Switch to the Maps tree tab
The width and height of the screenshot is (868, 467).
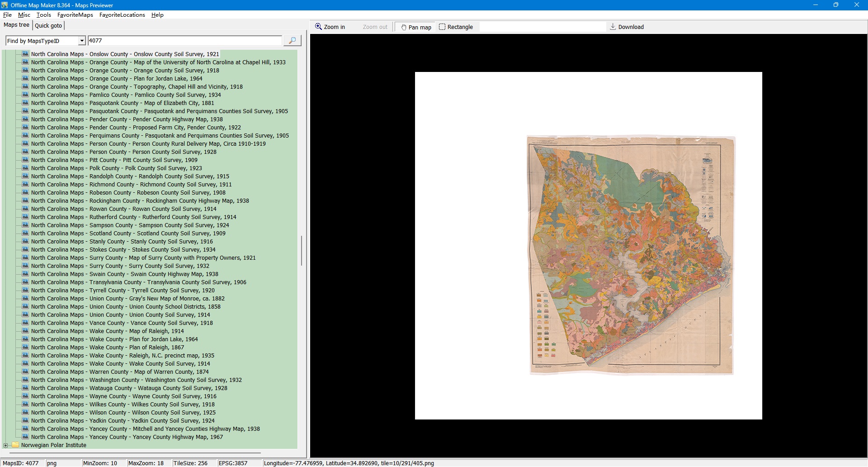(x=16, y=25)
